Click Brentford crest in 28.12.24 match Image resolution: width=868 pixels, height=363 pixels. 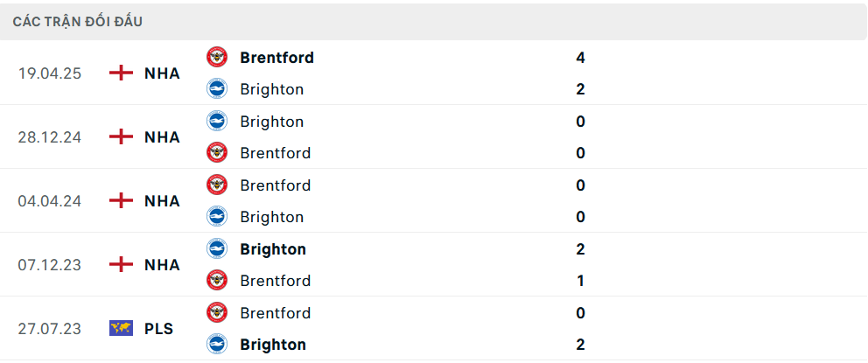pyautogui.click(x=216, y=153)
